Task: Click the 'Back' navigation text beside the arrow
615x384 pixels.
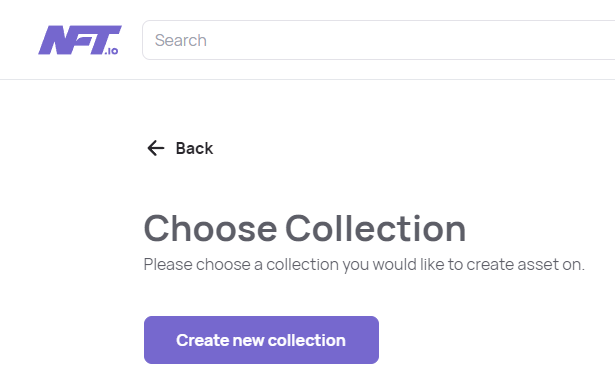Action: [x=194, y=148]
